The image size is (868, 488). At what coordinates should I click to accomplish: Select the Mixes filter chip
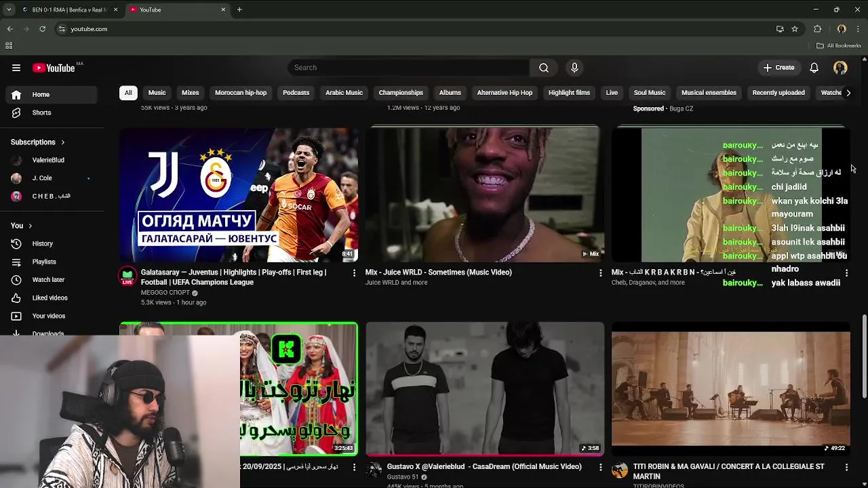[x=190, y=93]
